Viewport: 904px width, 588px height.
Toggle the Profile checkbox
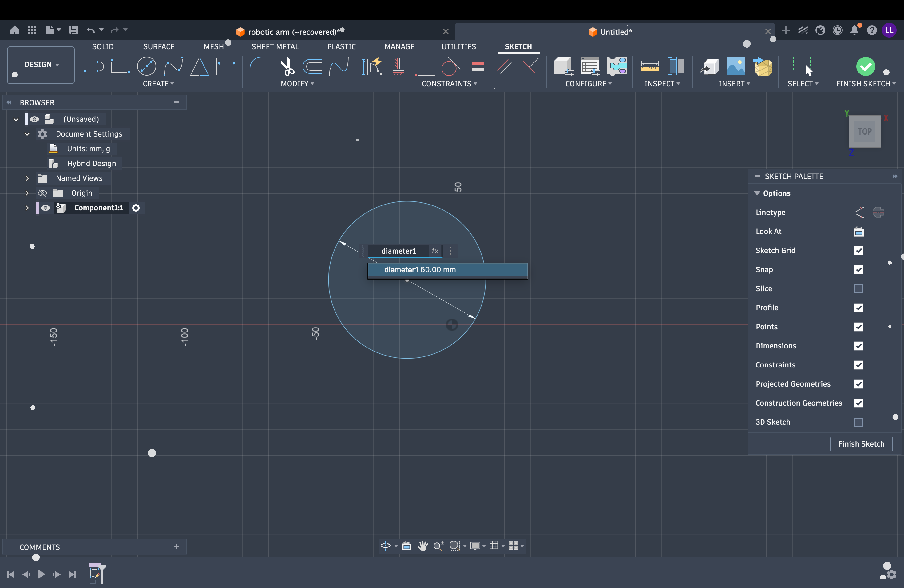pos(858,308)
